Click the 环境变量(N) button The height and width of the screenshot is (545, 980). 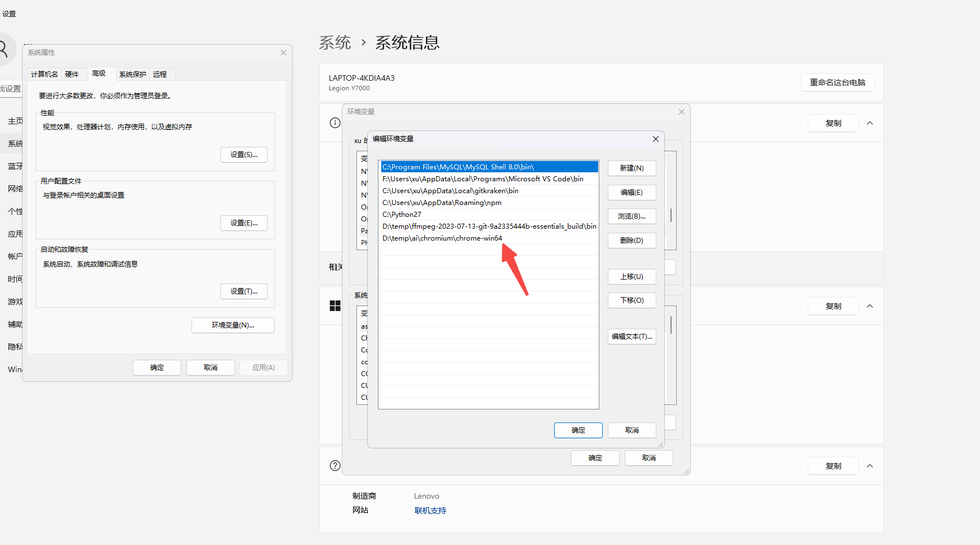(x=233, y=325)
